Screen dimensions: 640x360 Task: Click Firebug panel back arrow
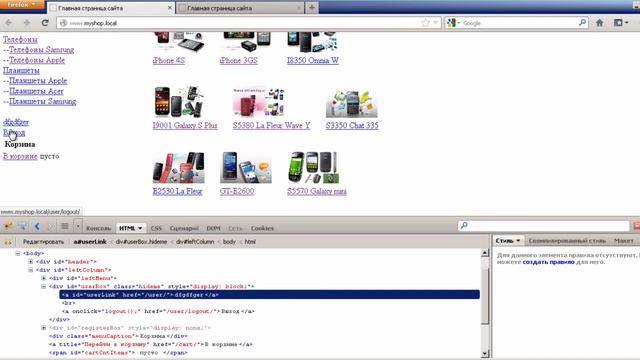[37, 226]
